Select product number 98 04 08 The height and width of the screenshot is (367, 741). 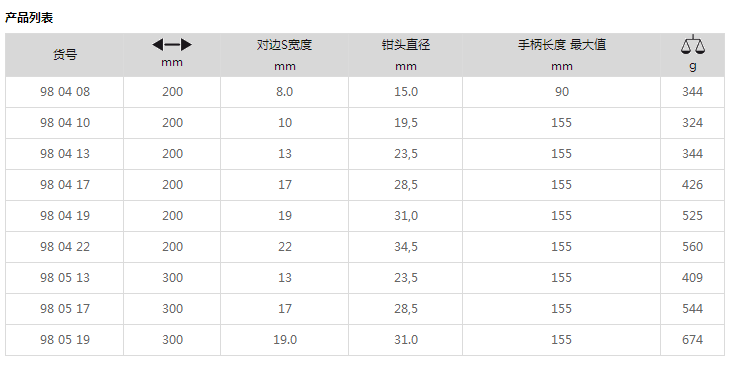tap(65, 92)
